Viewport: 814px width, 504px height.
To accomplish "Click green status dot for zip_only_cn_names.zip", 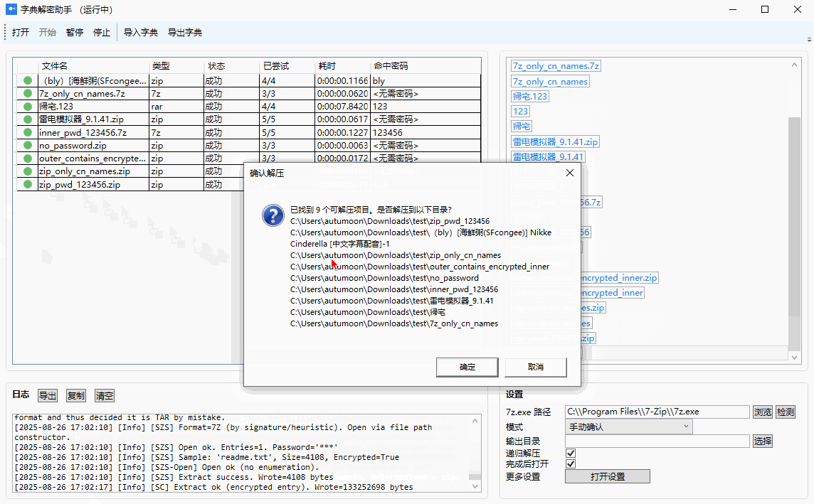I will 28,171.
